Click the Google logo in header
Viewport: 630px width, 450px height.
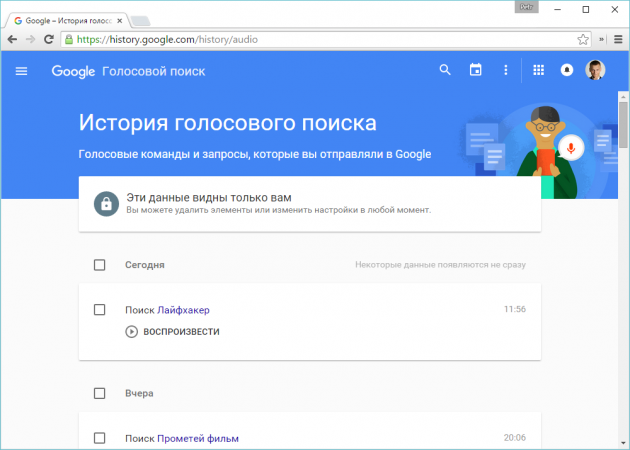pyautogui.click(x=73, y=71)
